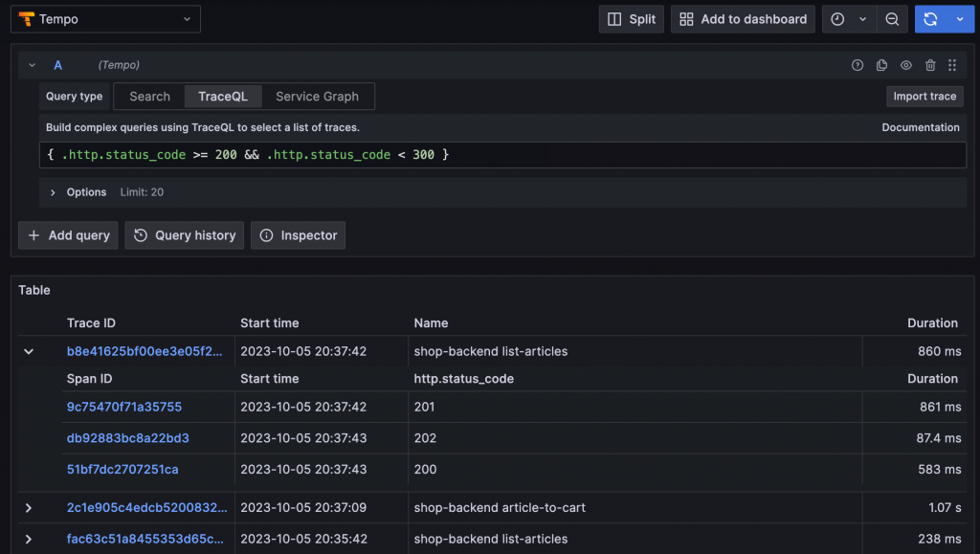Click the query help question-mark icon
Viewport: 980px width, 554px height.
click(x=857, y=65)
